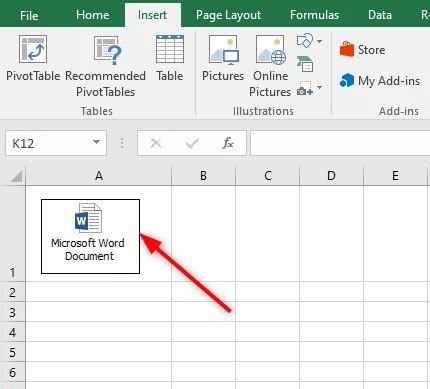
Task: Confirm entry with the checkmark icon
Action: (192, 143)
